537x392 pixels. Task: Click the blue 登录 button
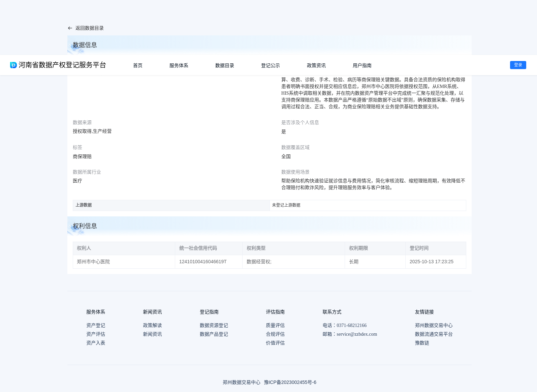(518, 65)
